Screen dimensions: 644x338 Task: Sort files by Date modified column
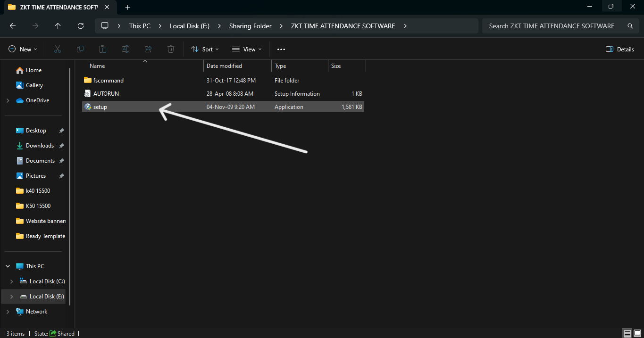pos(224,66)
